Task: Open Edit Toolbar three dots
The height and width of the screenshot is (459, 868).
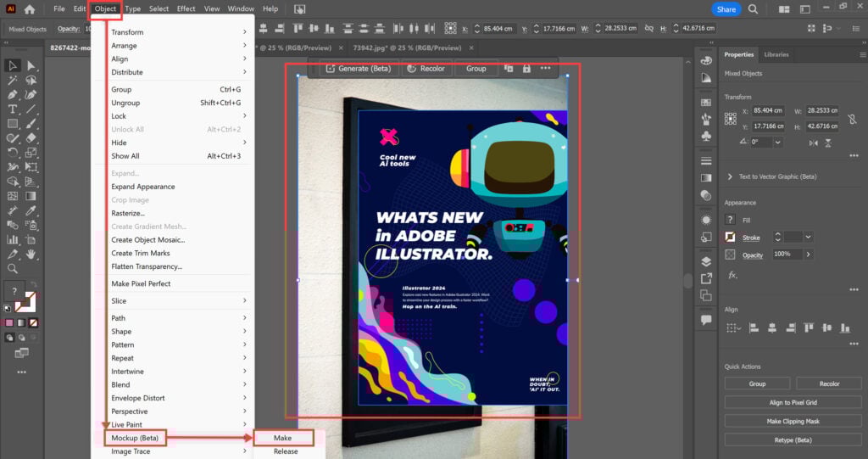Action: coord(21,372)
